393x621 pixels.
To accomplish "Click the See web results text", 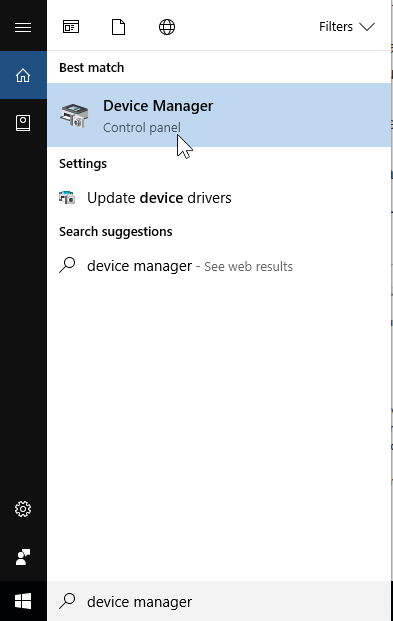I will pos(248,267).
